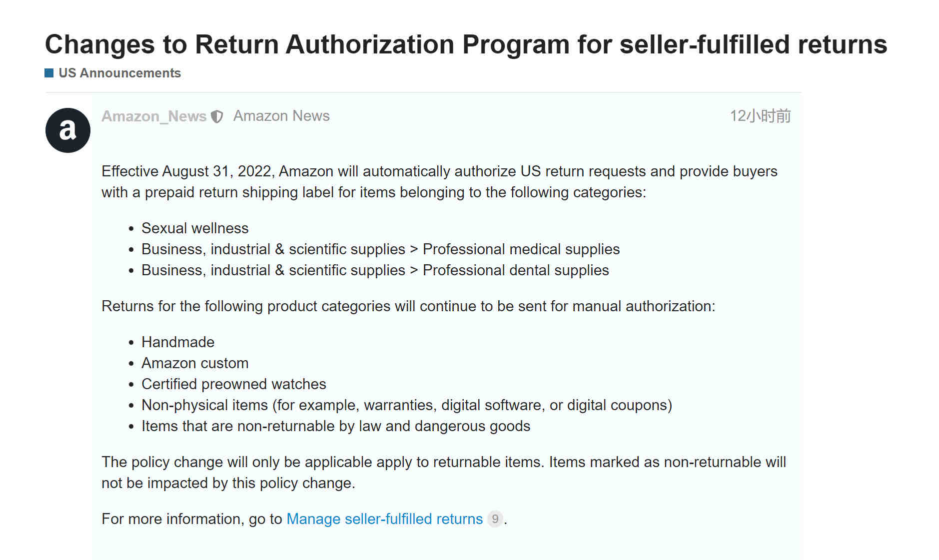
Task: Open the Amazon_News user profile link
Action: (x=154, y=116)
